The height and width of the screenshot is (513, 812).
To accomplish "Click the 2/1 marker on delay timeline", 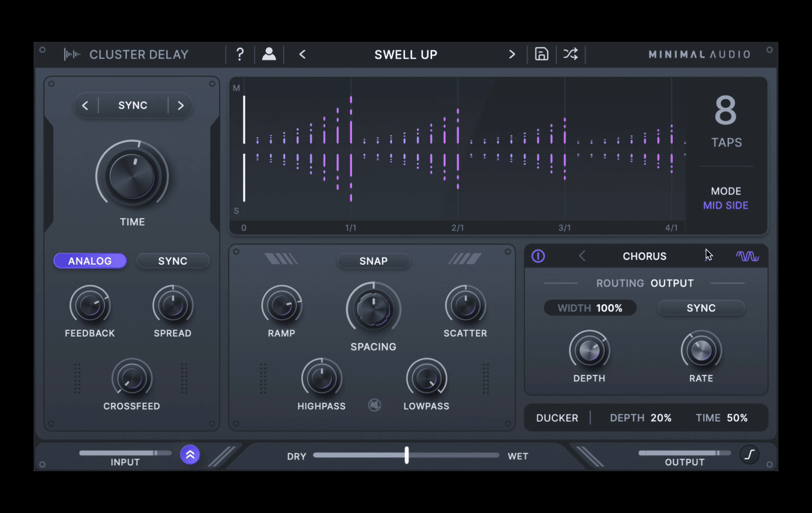I will [x=458, y=228].
